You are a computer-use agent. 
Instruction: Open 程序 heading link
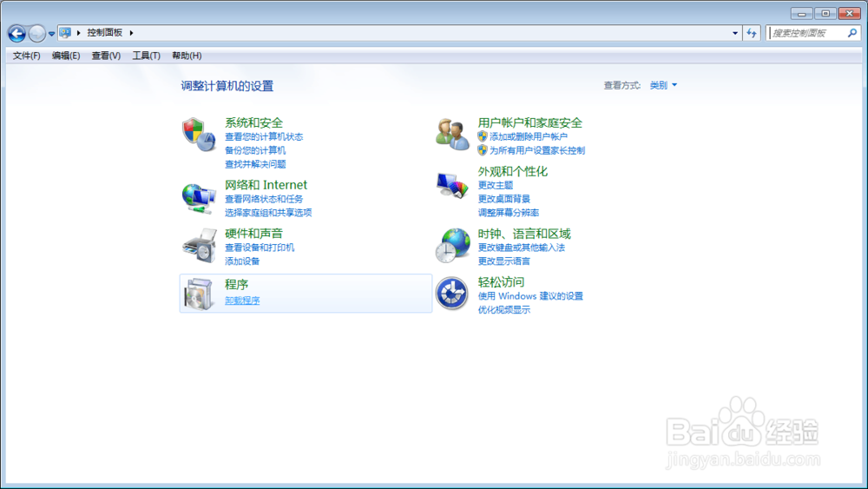click(236, 285)
